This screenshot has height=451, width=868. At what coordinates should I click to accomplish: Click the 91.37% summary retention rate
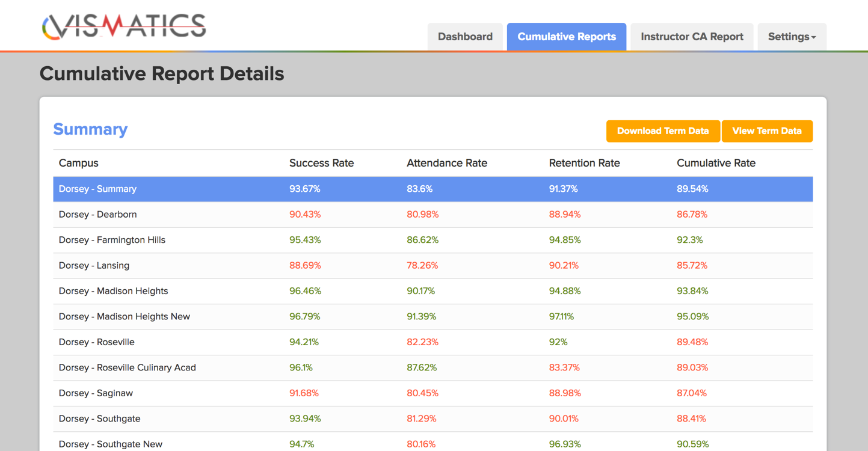[x=563, y=189]
